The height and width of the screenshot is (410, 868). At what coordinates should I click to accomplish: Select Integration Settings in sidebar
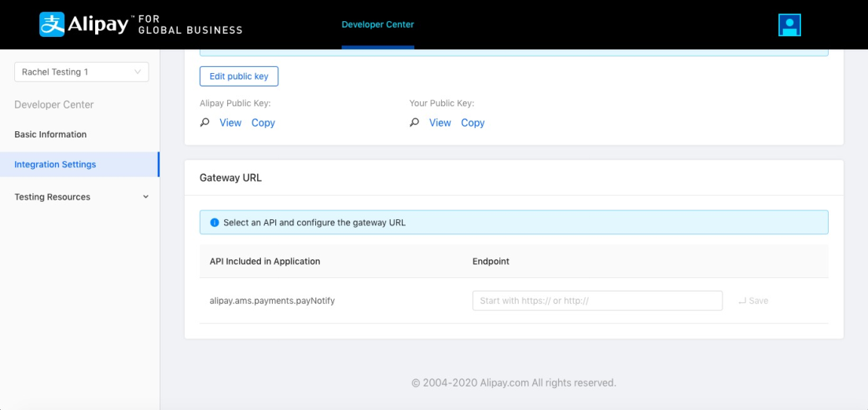click(55, 165)
